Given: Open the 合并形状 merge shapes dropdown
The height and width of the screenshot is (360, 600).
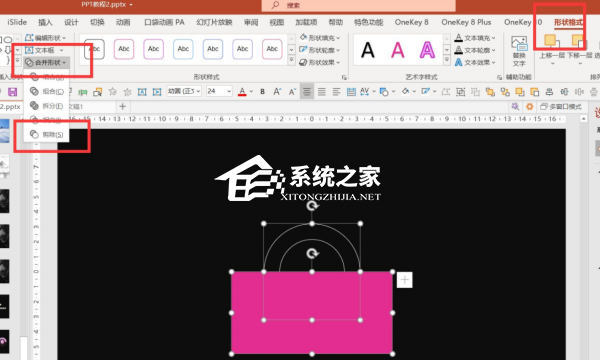Looking at the screenshot, I should (46, 62).
